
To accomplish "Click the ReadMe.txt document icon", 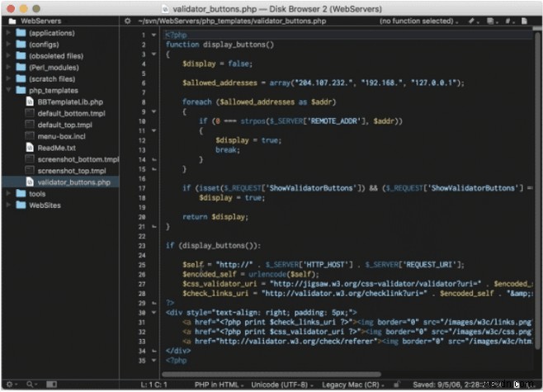I will [x=30, y=147].
